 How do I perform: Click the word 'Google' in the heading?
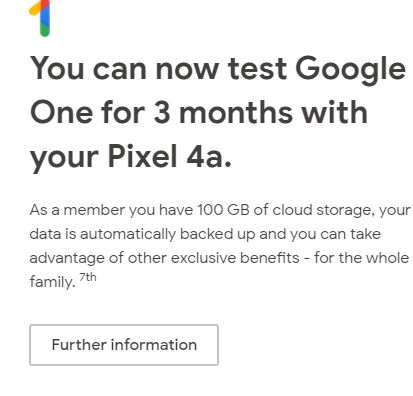(x=351, y=71)
